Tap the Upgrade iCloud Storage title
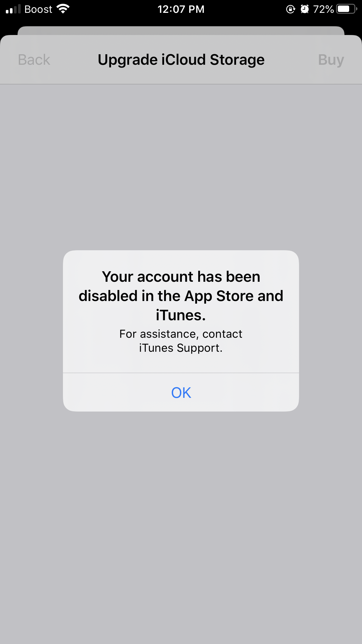Screen dimensions: 362x644 (181, 60)
